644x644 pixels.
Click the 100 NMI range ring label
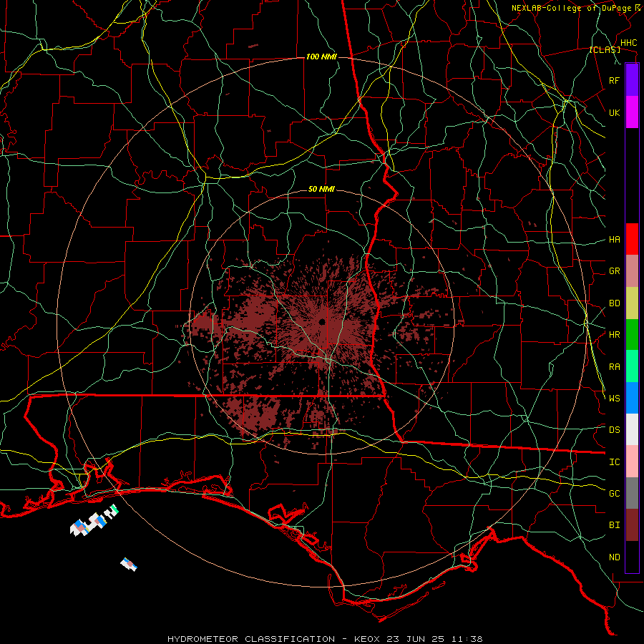pos(321,57)
